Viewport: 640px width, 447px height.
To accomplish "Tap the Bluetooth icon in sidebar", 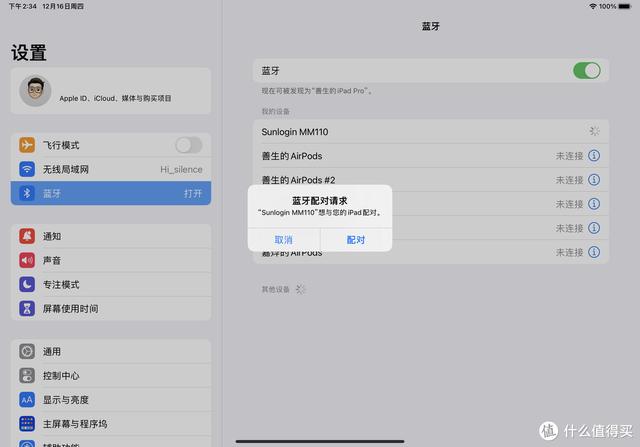I will pos(27,193).
